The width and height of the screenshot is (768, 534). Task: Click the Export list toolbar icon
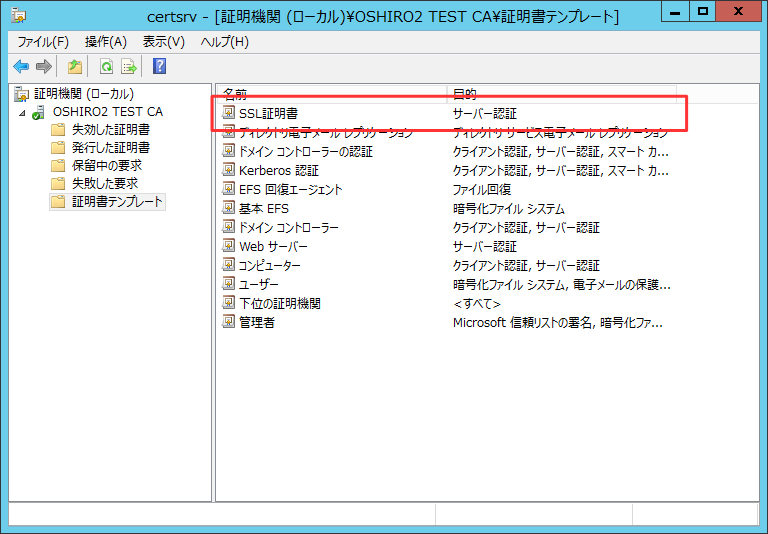pos(129,66)
